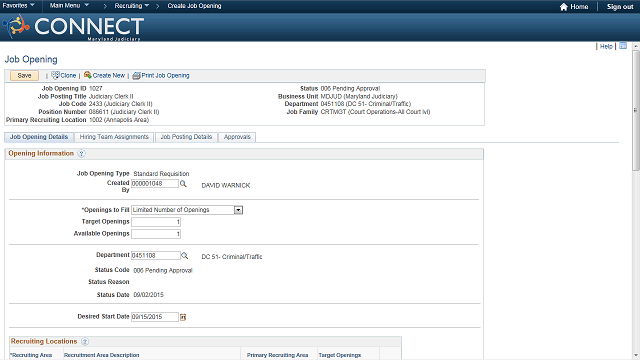This screenshot has height=360, width=640.
Task: Open the Department lookup magnifier
Action: (x=184, y=256)
